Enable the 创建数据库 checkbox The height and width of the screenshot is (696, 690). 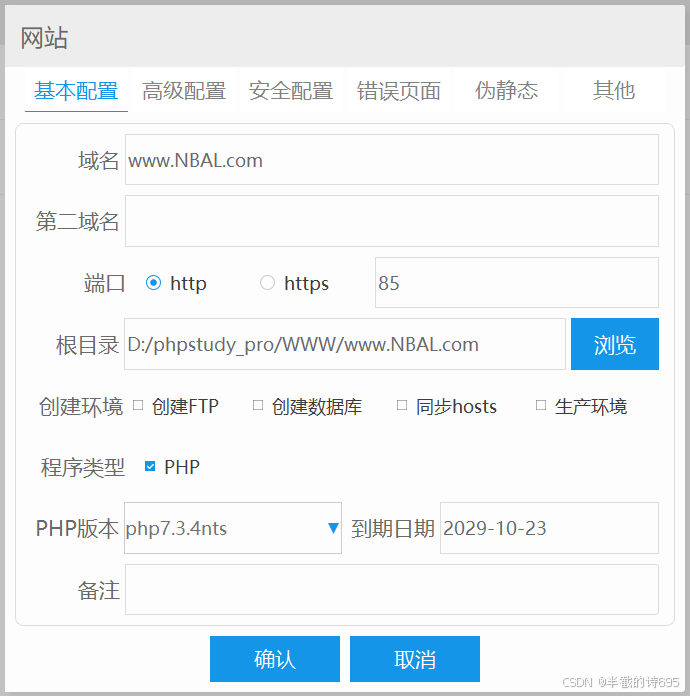[258, 405]
